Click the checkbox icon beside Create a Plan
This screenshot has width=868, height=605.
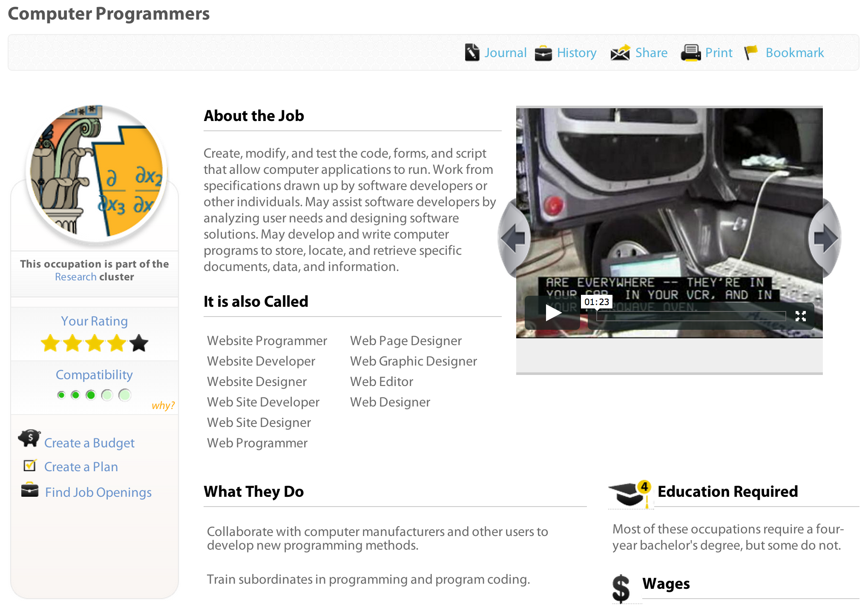[x=30, y=465]
